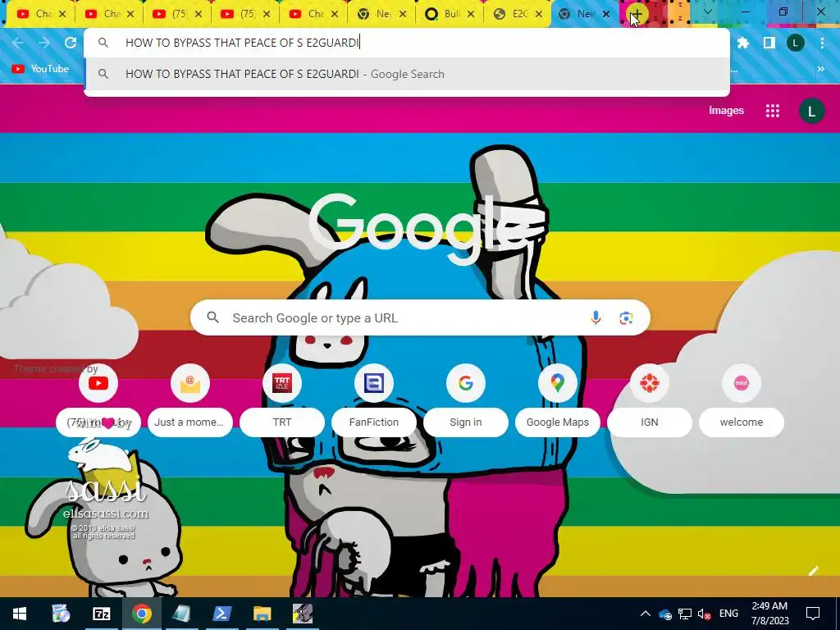This screenshot has width=840, height=630.
Task: Open the Sign in shortcut tile
Action: pos(466,400)
